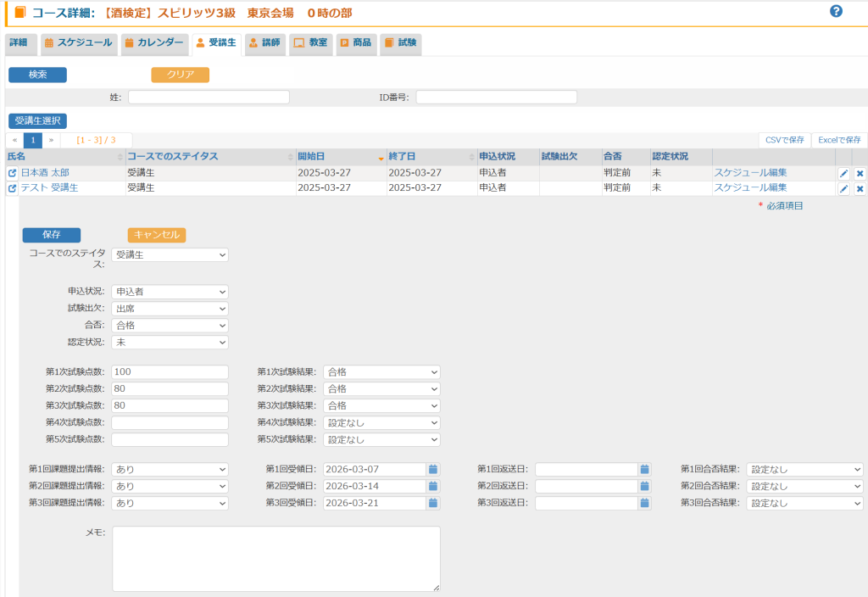This screenshot has width=868, height=597.
Task: Click the orange キャンセル button
Action: coord(157,235)
